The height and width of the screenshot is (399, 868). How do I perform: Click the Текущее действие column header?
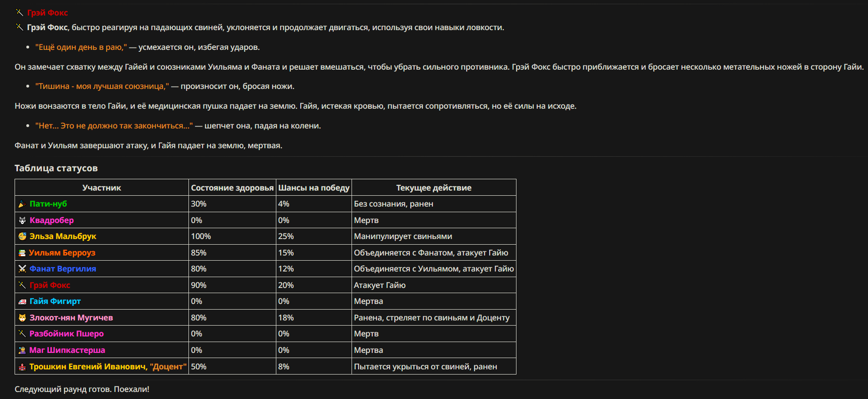tap(433, 188)
